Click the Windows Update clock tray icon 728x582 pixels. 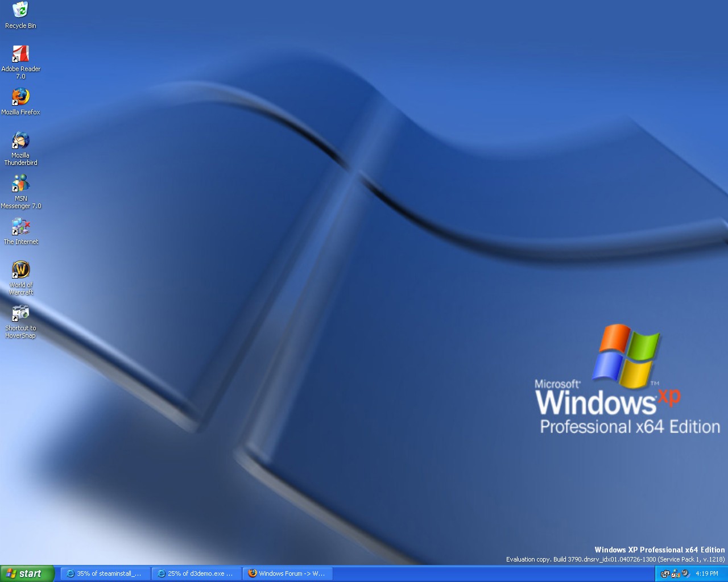point(676,573)
